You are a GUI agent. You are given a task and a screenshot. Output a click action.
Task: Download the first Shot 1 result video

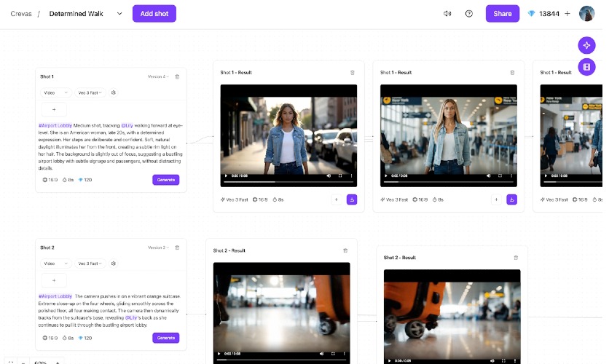point(352,199)
